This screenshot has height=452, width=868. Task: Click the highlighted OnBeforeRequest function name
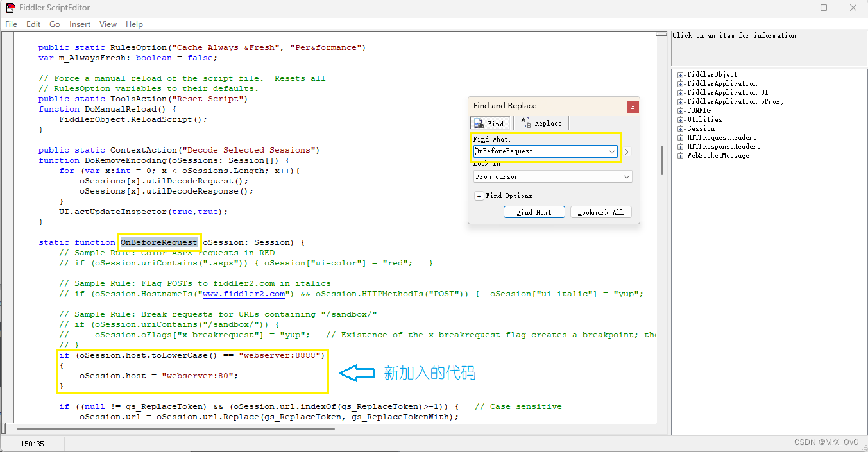point(158,242)
